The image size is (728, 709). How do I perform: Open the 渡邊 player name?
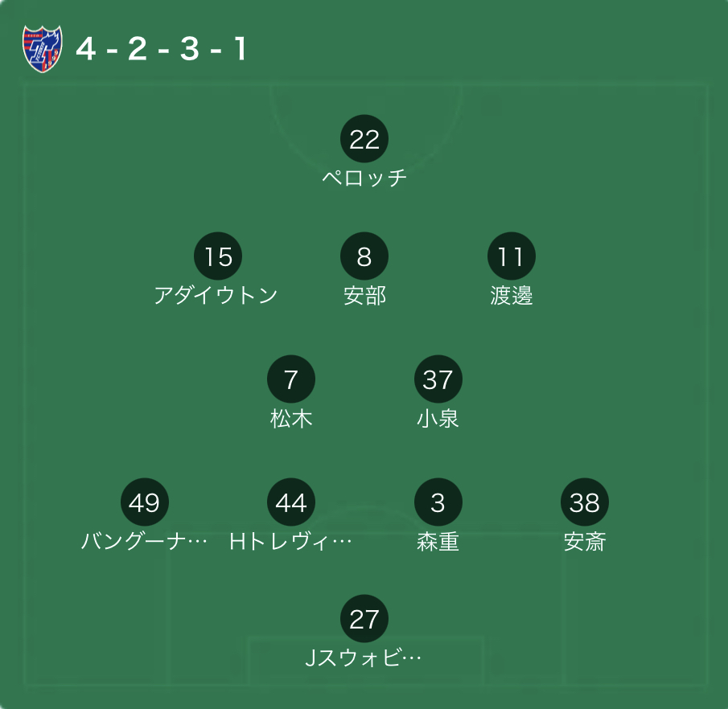[511, 296]
